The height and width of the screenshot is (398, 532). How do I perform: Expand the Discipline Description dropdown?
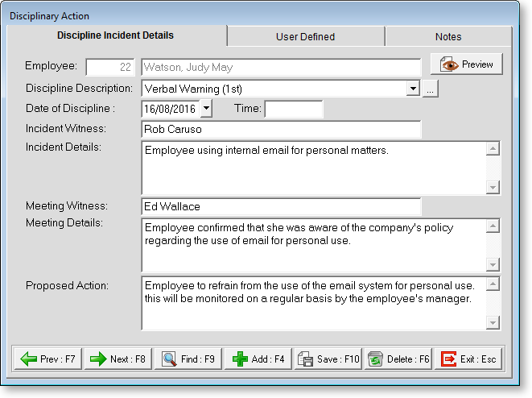[413, 89]
